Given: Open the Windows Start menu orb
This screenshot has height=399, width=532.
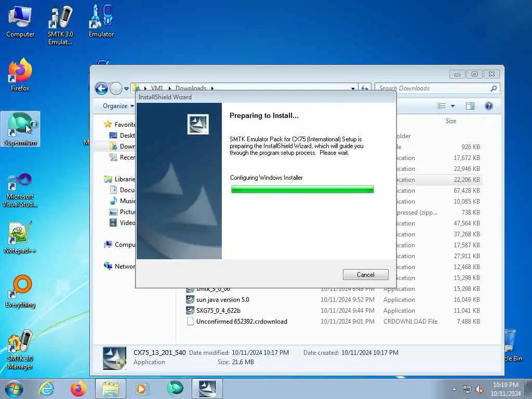Looking at the screenshot, I should (x=14, y=389).
